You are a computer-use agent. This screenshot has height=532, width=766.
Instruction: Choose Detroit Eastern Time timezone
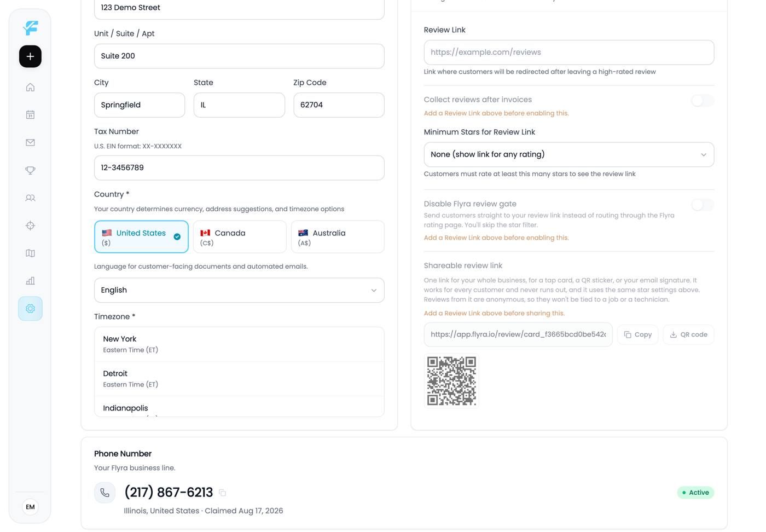tap(239, 379)
